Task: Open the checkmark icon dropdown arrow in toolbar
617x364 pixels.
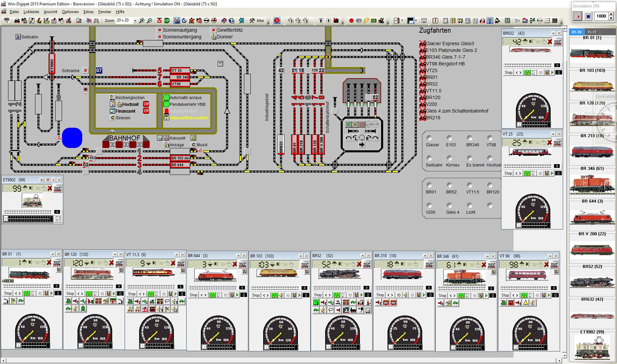Action: tap(402, 21)
